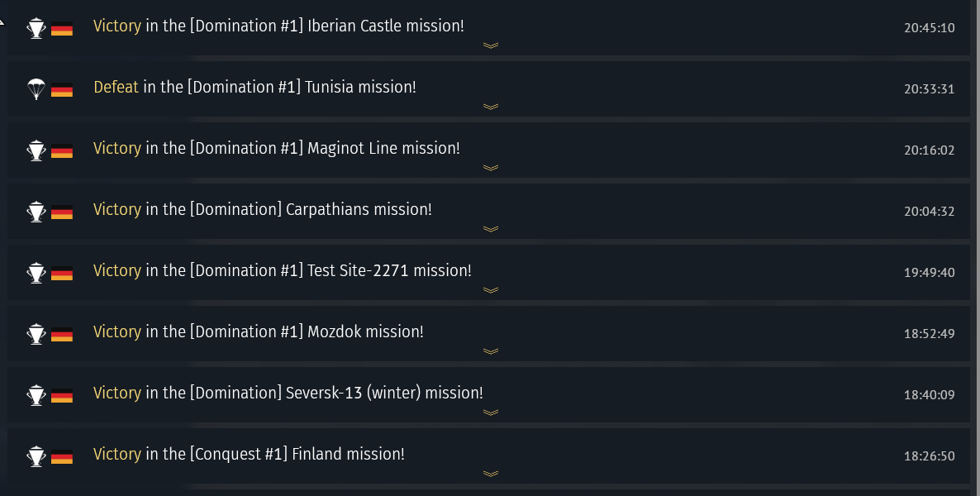The width and height of the screenshot is (980, 496).
Task: Click the trophy icon for Mozdok mission
Action: coord(36,334)
